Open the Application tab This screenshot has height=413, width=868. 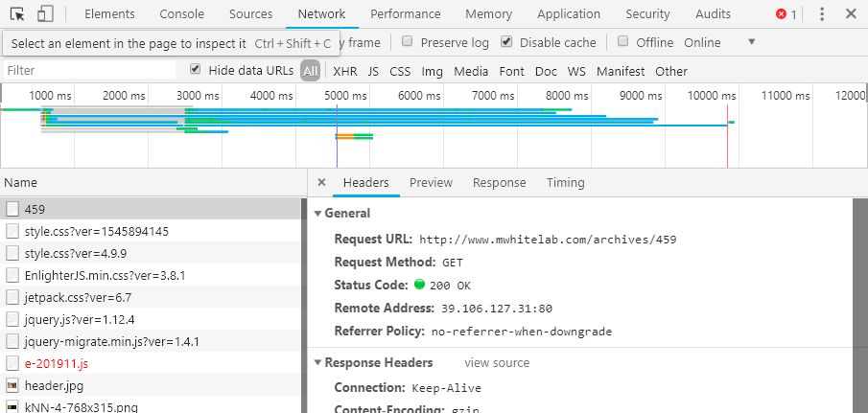click(569, 14)
